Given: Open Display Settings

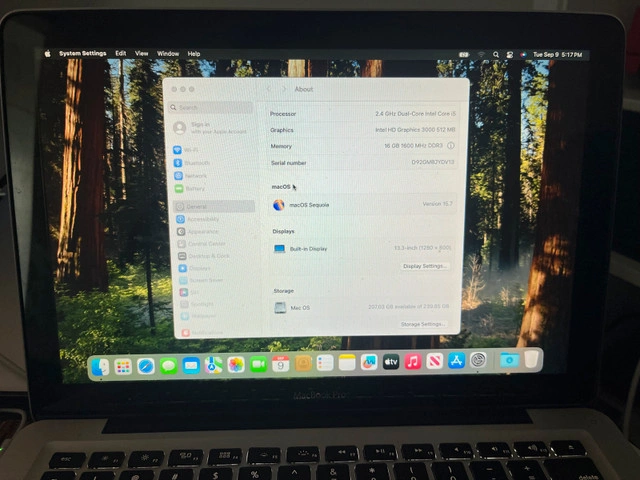Looking at the screenshot, I should (424, 266).
